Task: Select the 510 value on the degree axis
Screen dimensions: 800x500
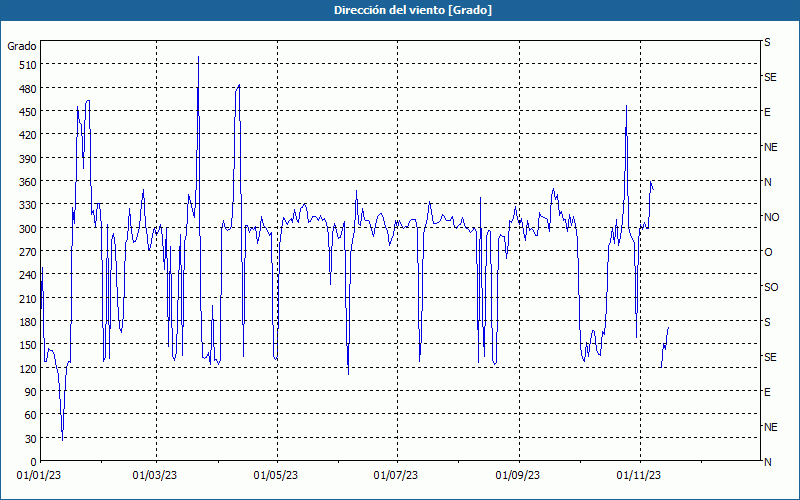Action: pyautogui.click(x=28, y=65)
